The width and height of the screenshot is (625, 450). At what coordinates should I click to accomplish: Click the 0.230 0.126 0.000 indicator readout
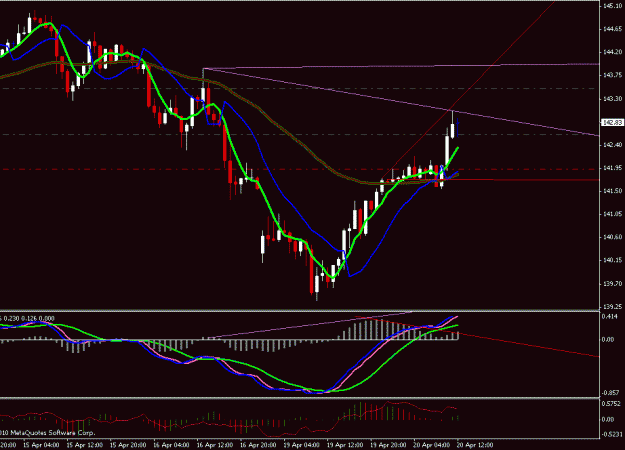[x=29, y=318]
